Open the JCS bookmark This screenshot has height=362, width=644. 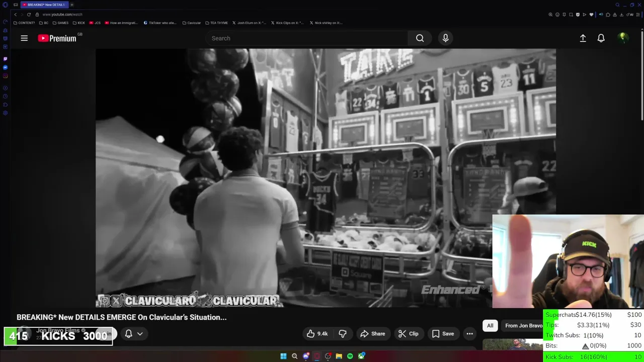coord(95,23)
